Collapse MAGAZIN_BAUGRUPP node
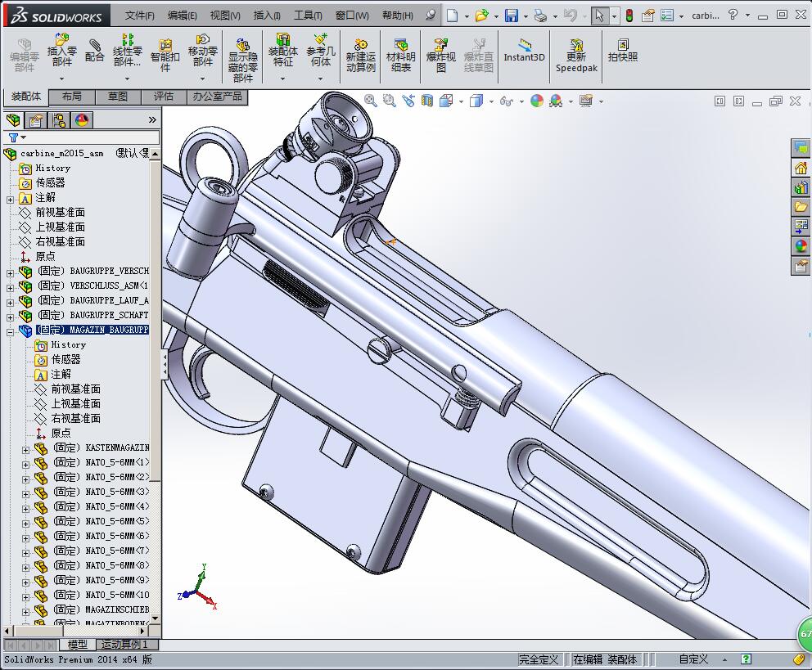Image resolution: width=812 pixels, height=670 pixels. coord(10,331)
